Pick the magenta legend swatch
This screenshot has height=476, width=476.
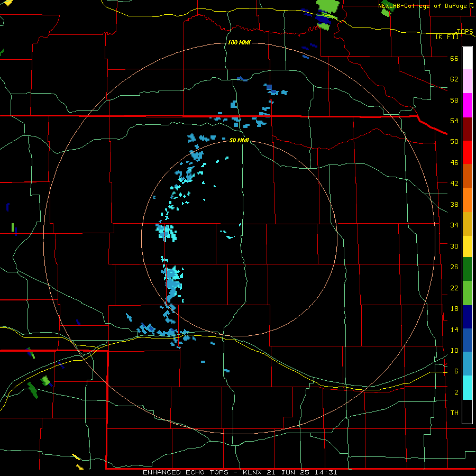pyautogui.click(x=467, y=105)
